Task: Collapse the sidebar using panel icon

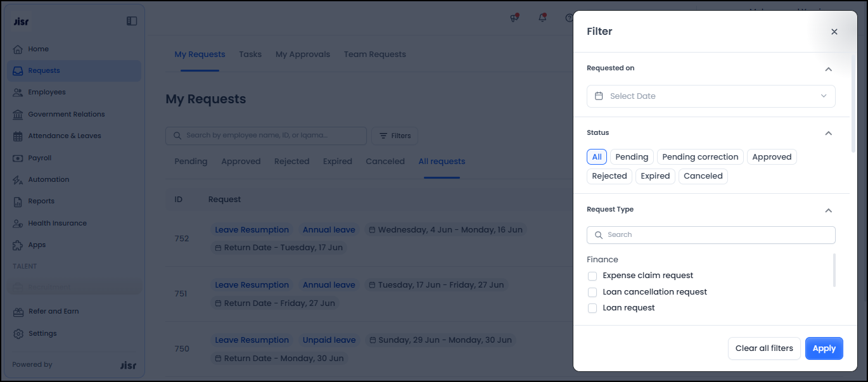Action: click(132, 21)
